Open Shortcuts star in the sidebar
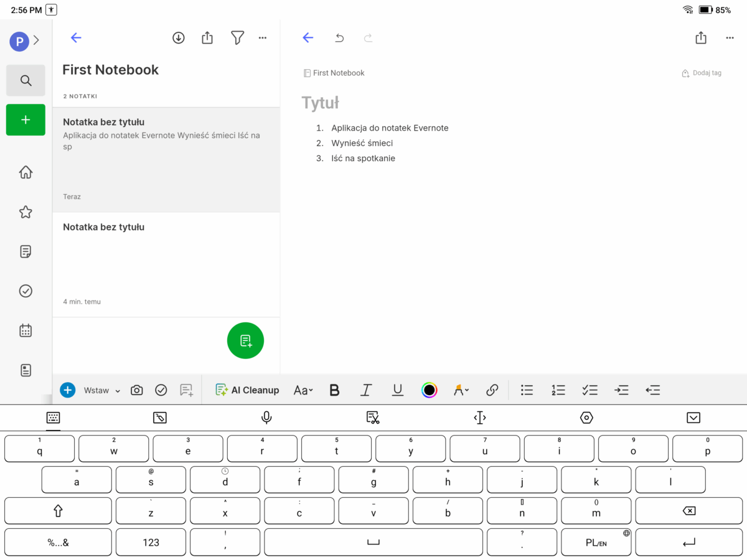 [x=26, y=212]
